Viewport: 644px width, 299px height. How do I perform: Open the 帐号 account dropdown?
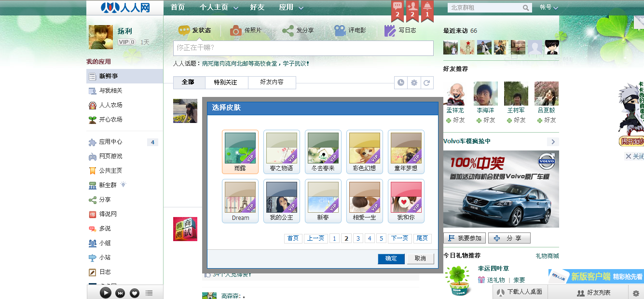point(548,7)
